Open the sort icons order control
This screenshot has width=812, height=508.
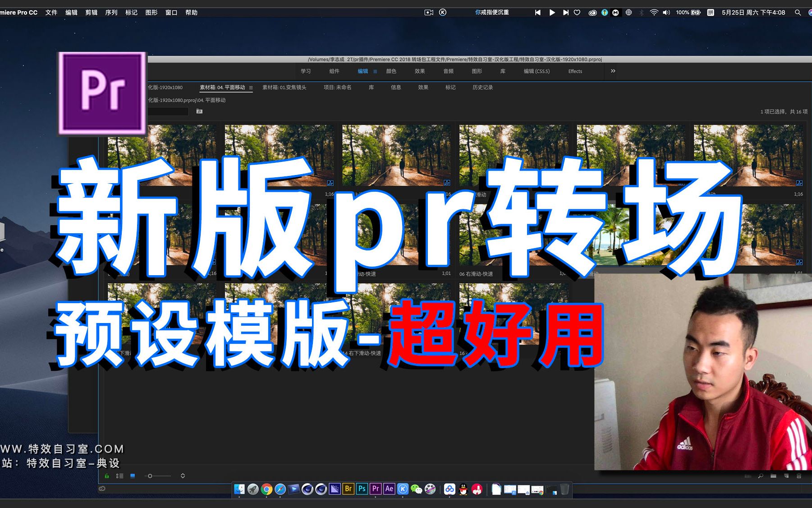(x=183, y=476)
